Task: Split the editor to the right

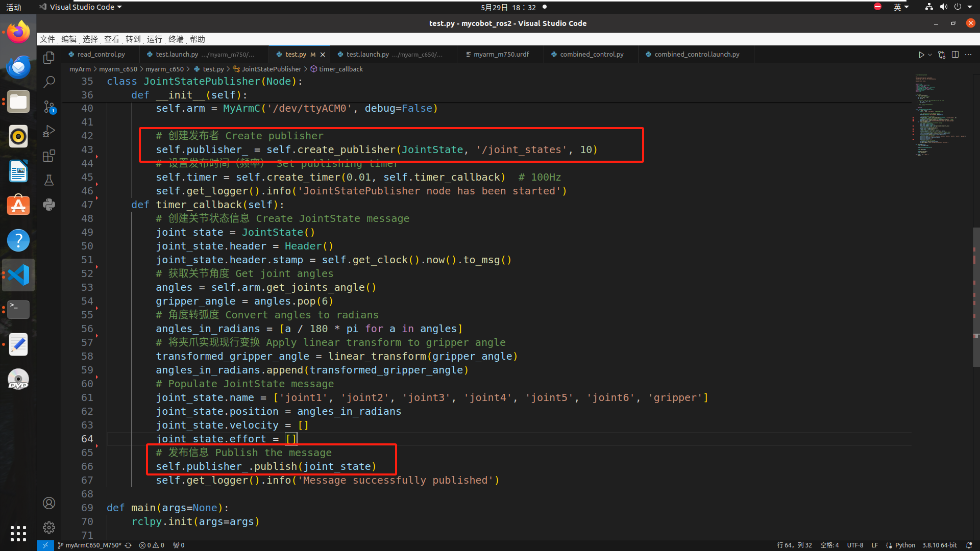Action: pos(955,55)
